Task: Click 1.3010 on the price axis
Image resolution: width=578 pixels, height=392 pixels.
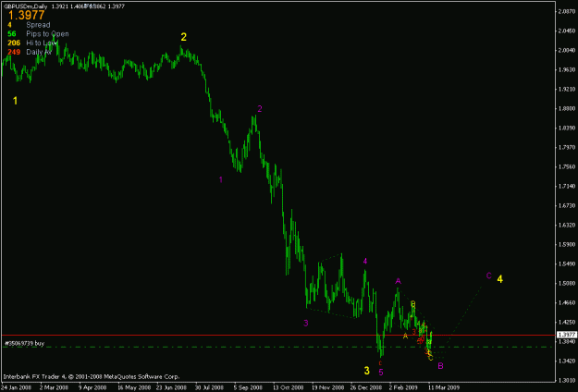Action: tap(565, 380)
